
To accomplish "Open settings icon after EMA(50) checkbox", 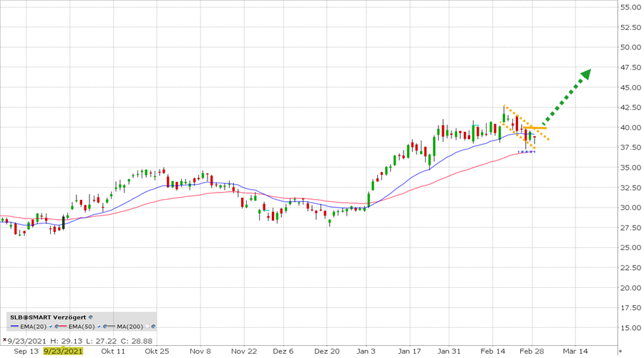I will [x=104, y=326].
